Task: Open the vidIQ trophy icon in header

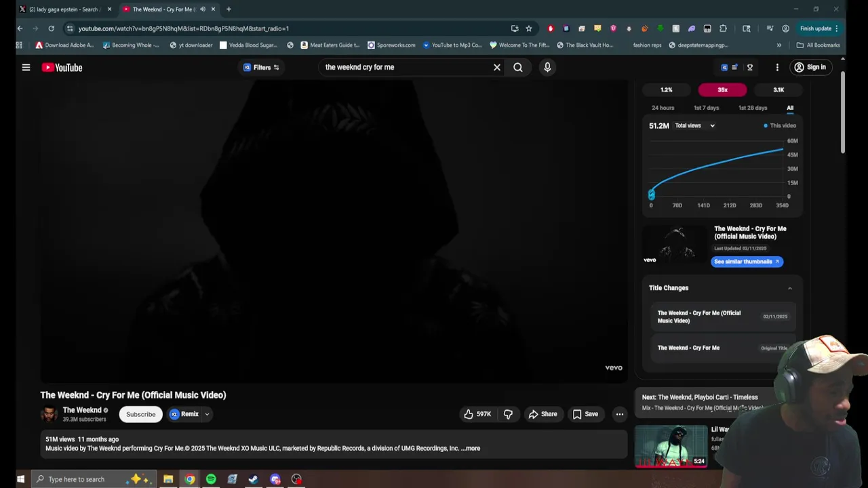Action: (x=750, y=67)
